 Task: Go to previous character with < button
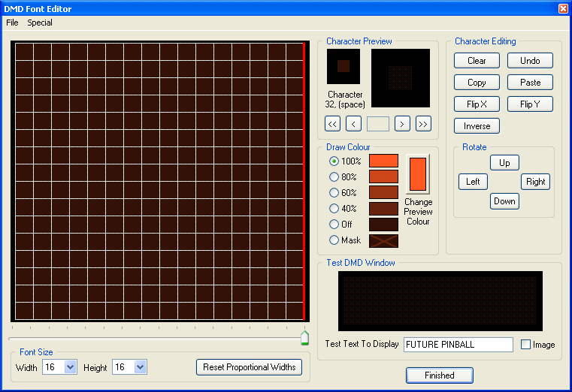pos(353,124)
